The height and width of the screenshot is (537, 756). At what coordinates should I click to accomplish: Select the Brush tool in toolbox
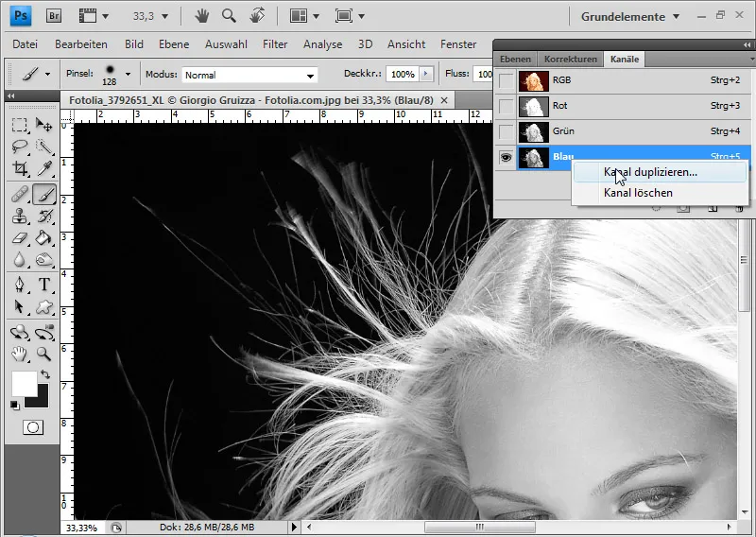[x=43, y=195]
